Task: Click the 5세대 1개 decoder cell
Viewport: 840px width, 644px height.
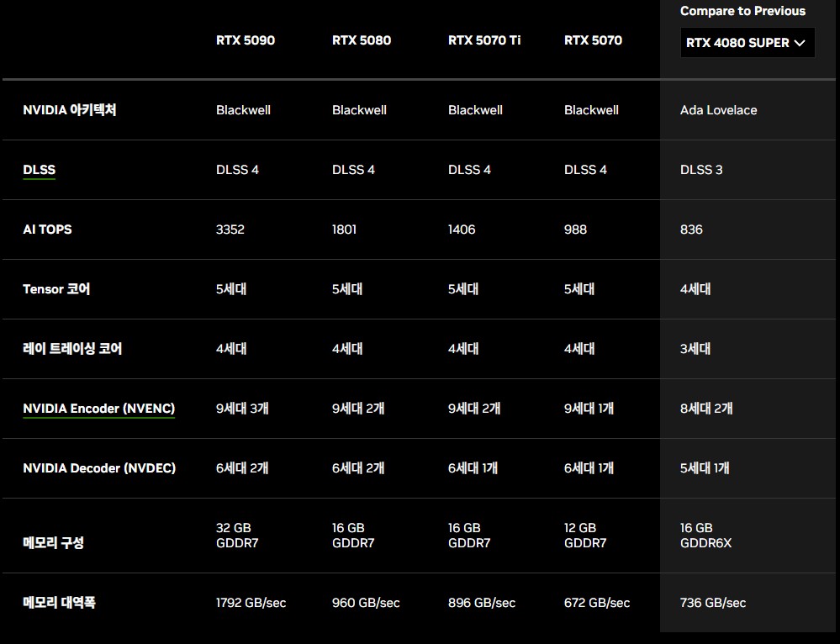Action: [705, 468]
